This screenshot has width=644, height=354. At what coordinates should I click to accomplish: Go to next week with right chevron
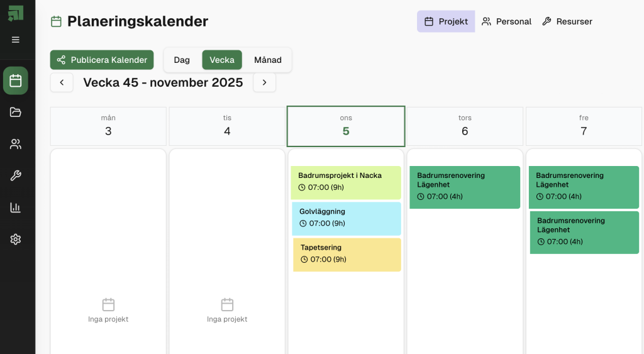[x=264, y=82]
